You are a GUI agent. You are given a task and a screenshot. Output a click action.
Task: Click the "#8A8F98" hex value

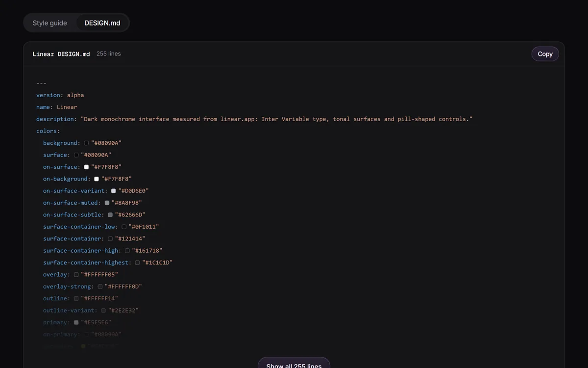(127, 203)
